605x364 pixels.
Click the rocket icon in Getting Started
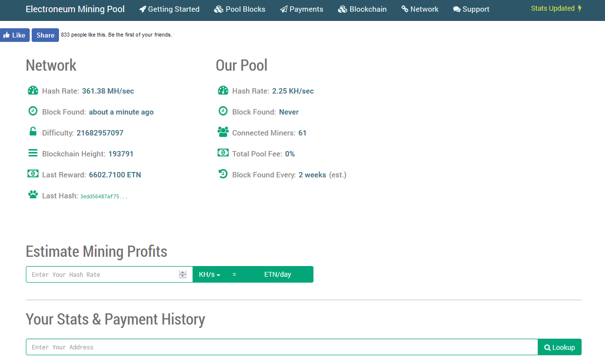point(142,9)
